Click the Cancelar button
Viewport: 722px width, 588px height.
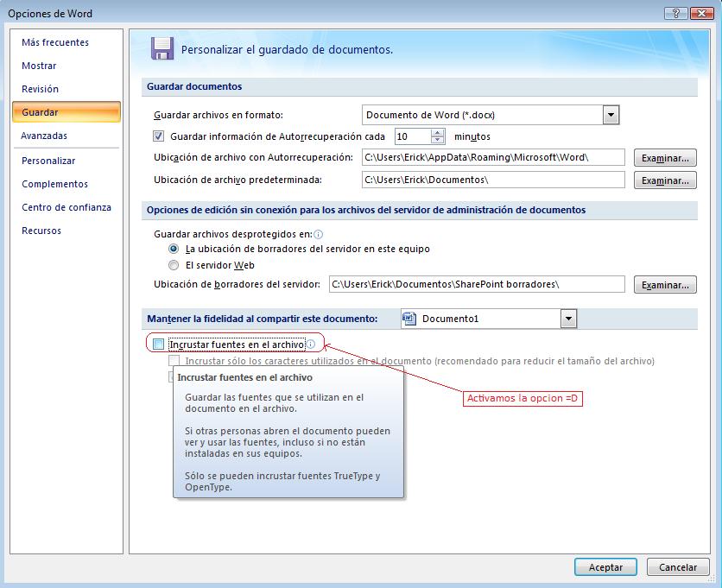click(678, 567)
